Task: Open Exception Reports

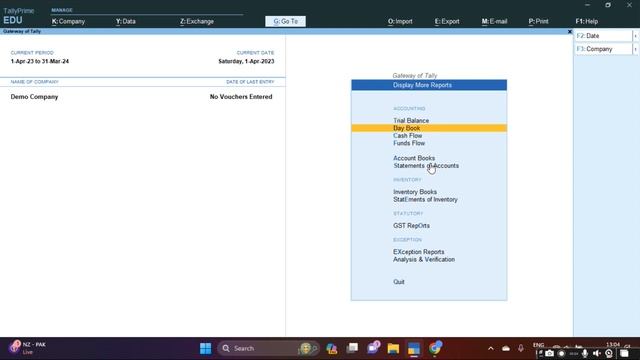Action: tap(418, 252)
